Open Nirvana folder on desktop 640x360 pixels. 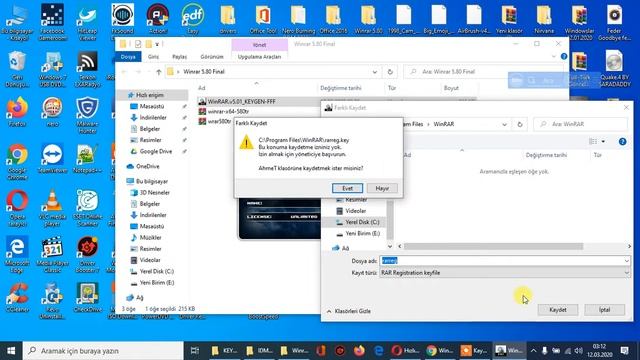pyautogui.click(x=544, y=19)
